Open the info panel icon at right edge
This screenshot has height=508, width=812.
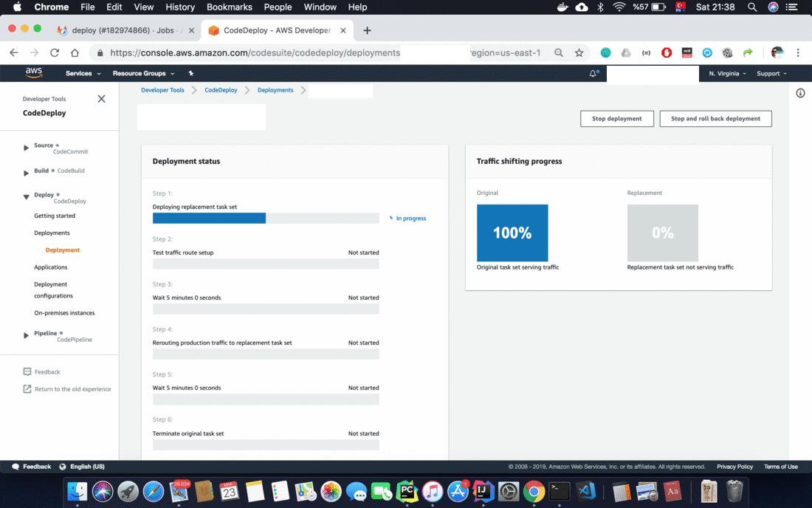pyautogui.click(x=801, y=93)
